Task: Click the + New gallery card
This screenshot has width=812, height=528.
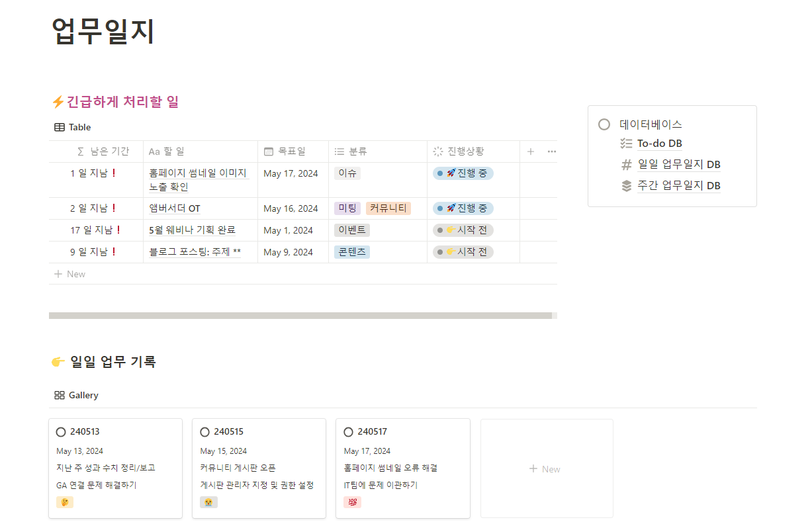Action: tap(545, 468)
